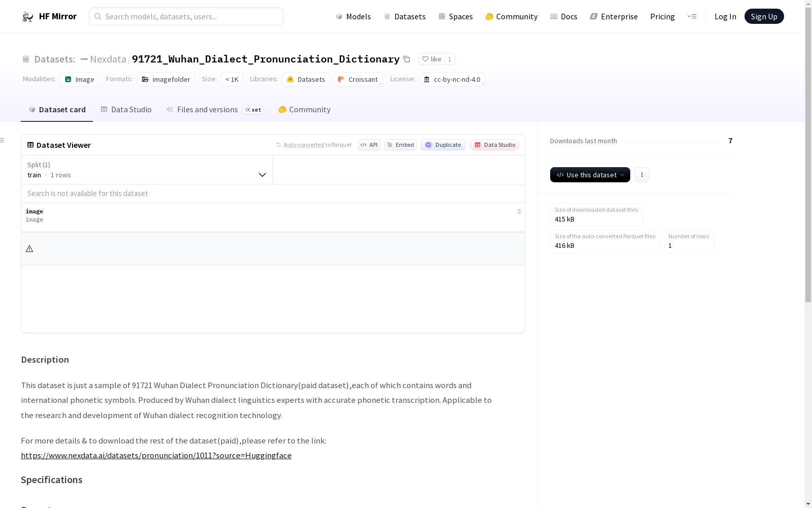The image size is (812, 508).
Task: Click the downloads last month value 7
Action: coord(730,141)
